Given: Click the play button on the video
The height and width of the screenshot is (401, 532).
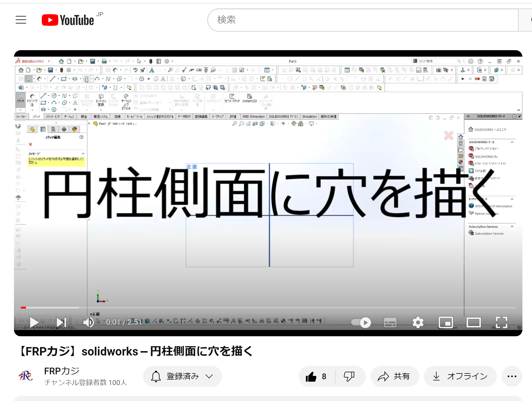Looking at the screenshot, I should pyautogui.click(x=34, y=322).
